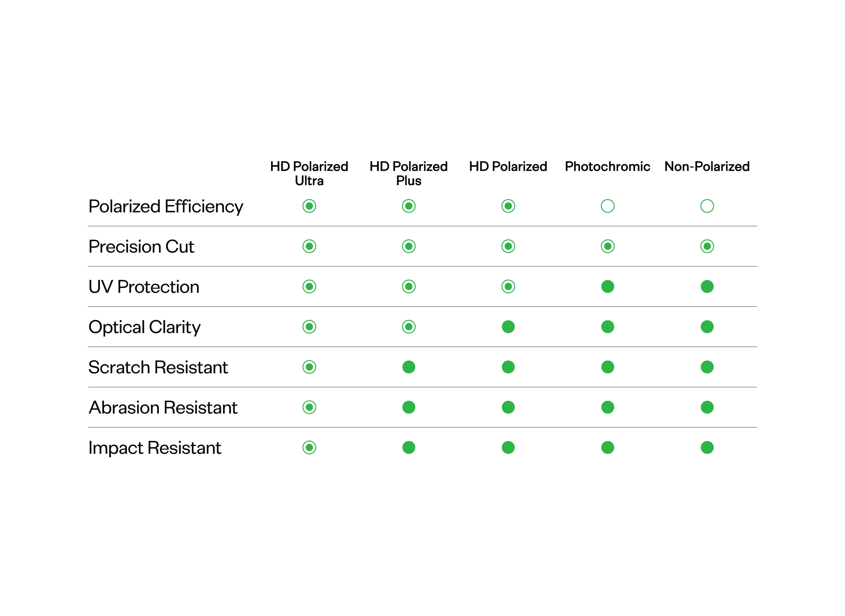Click Abrasion Resistant dot under HD Polarized Plus
The width and height of the screenshot is (845, 616).
(409, 407)
